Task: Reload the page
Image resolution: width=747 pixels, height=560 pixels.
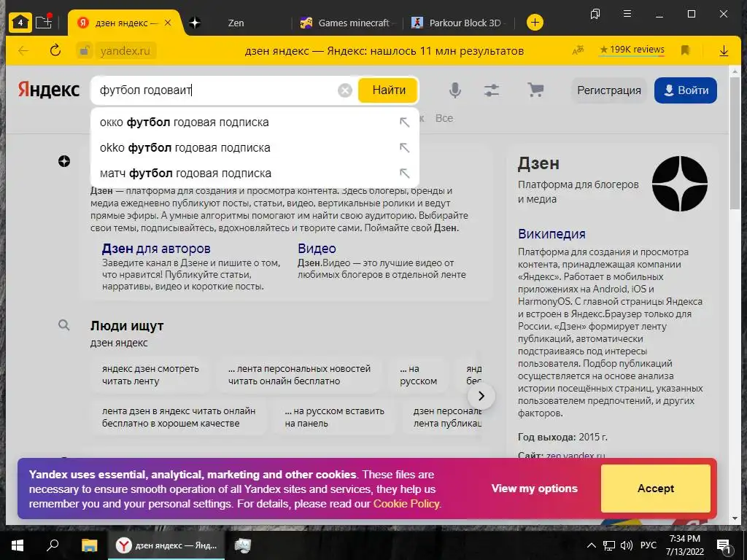Action: (55, 50)
